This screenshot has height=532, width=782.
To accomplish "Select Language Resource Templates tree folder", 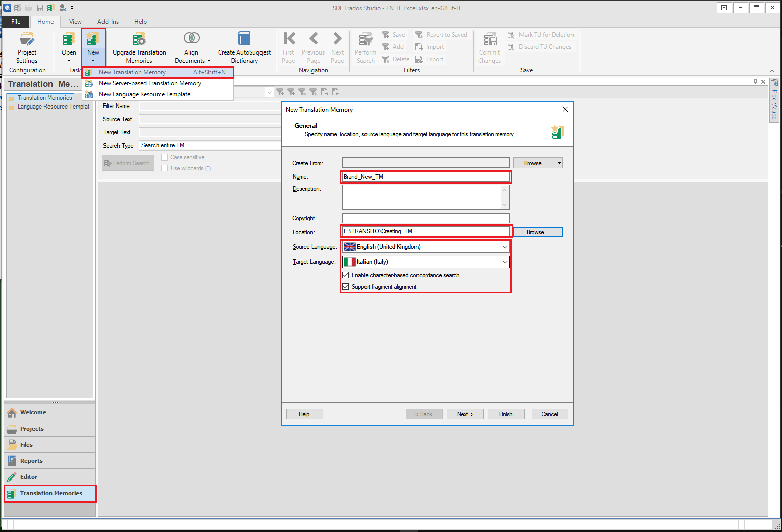I will point(49,107).
